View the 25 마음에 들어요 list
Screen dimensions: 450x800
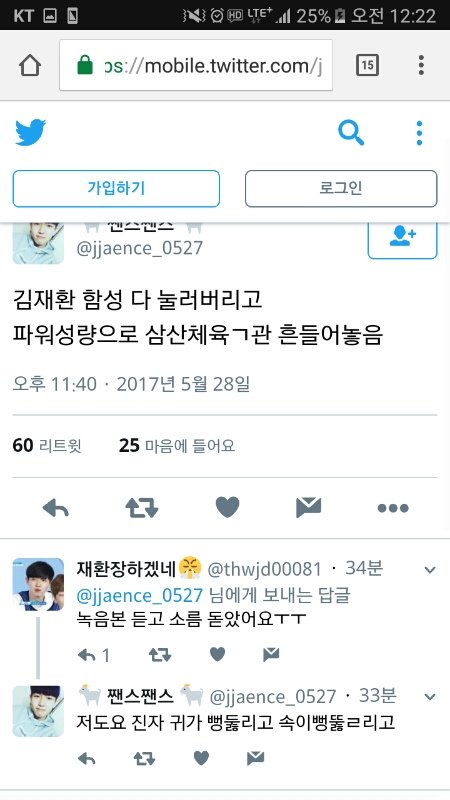click(x=177, y=446)
